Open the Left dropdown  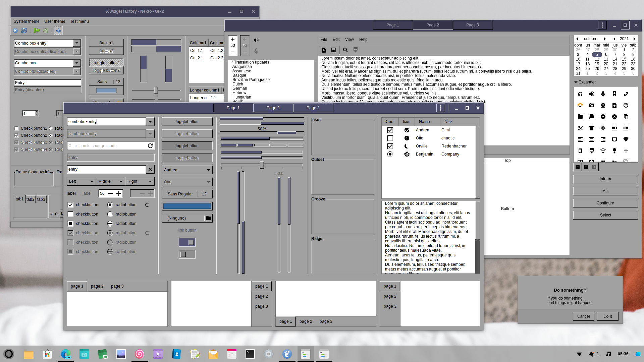(x=82, y=181)
